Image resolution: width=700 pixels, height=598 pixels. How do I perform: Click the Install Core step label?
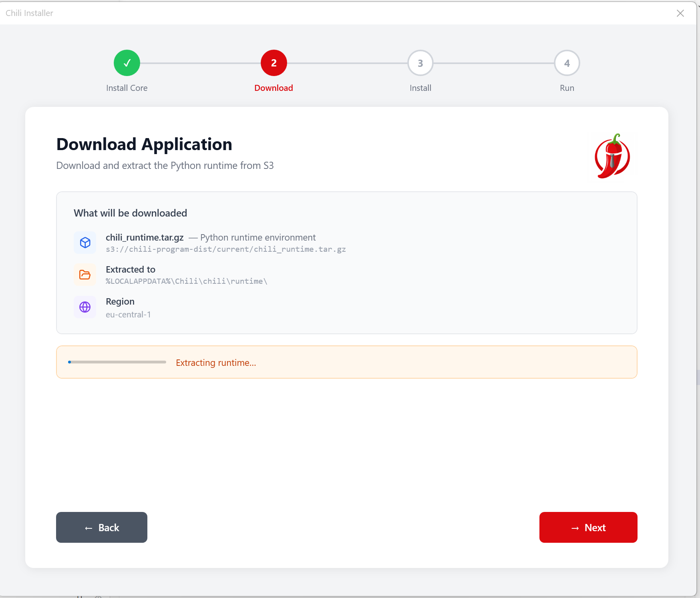coord(127,88)
